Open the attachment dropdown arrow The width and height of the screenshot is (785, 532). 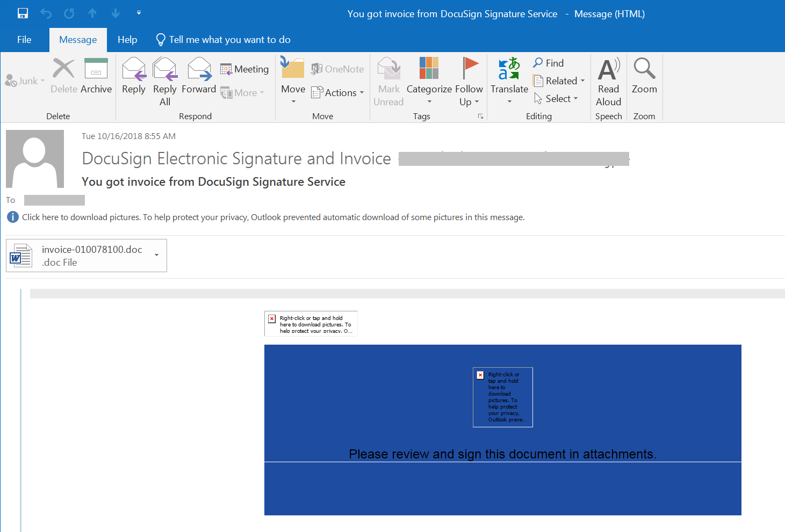click(x=157, y=256)
